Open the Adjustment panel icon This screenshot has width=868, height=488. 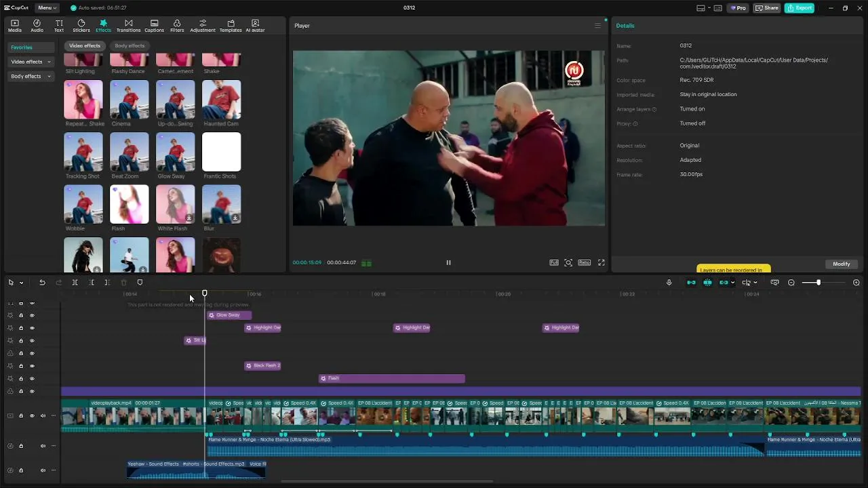coord(203,26)
